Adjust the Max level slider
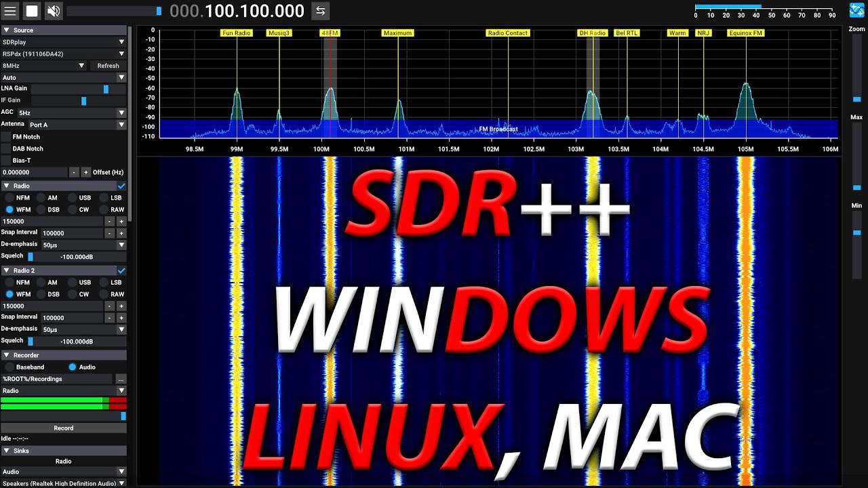The image size is (868, 488). pyautogui.click(x=857, y=158)
